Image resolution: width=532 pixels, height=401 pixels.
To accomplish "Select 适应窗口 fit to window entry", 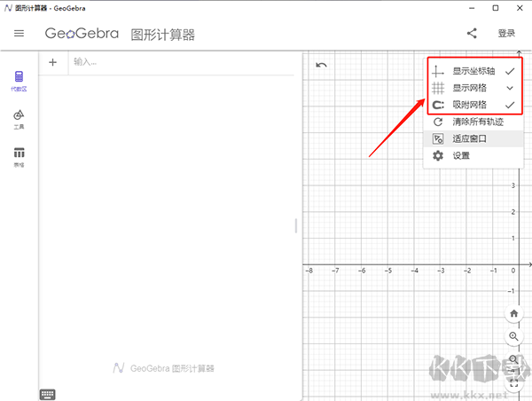I will coord(474,139).
